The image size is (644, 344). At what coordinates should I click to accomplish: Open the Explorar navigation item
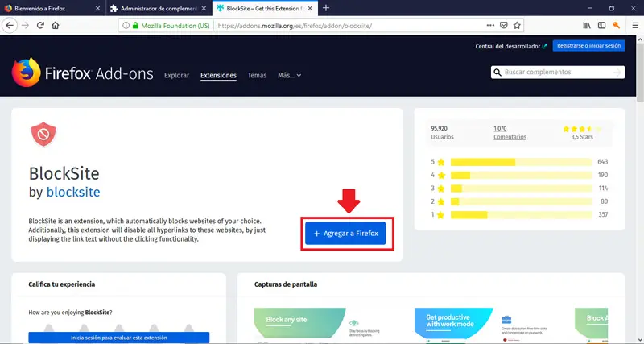pyautogui.click(x=176, y=75)
